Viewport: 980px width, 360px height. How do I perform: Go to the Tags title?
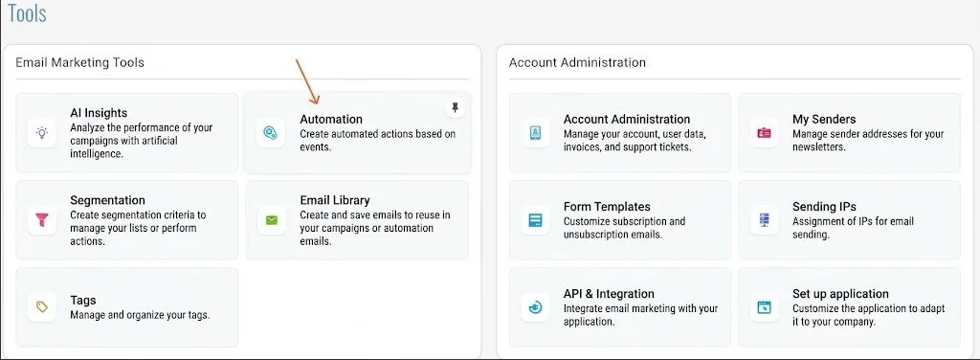(x=83, y=301)
